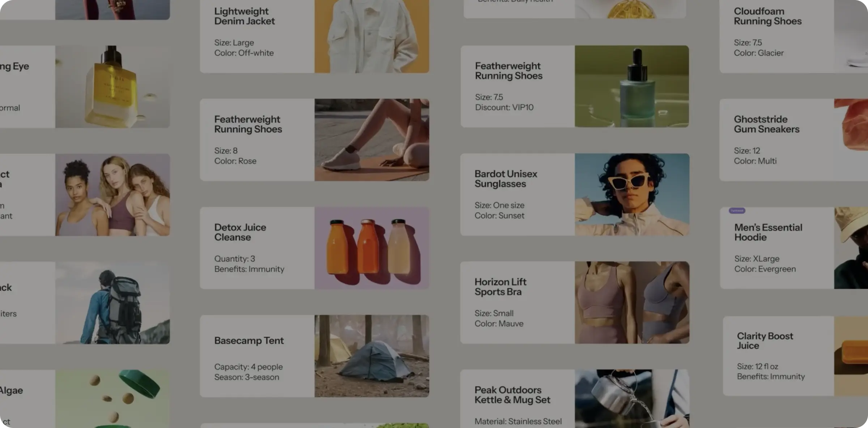The width and height of the screenshot is (868, 428).
Task: Open the Peak Outdoors Kettle & Mug Set title
Action: [512, 395]
